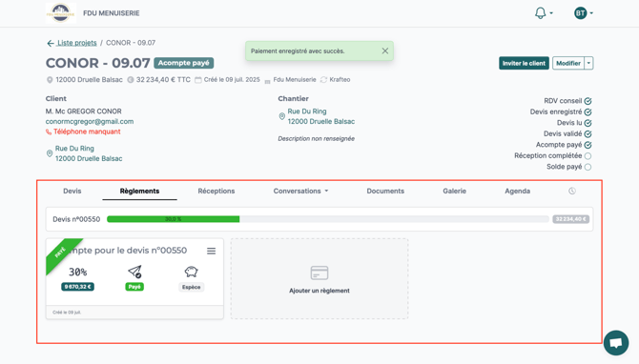Click the chantier address map pin icon
The image size is (639, 364).
point(281,116)
